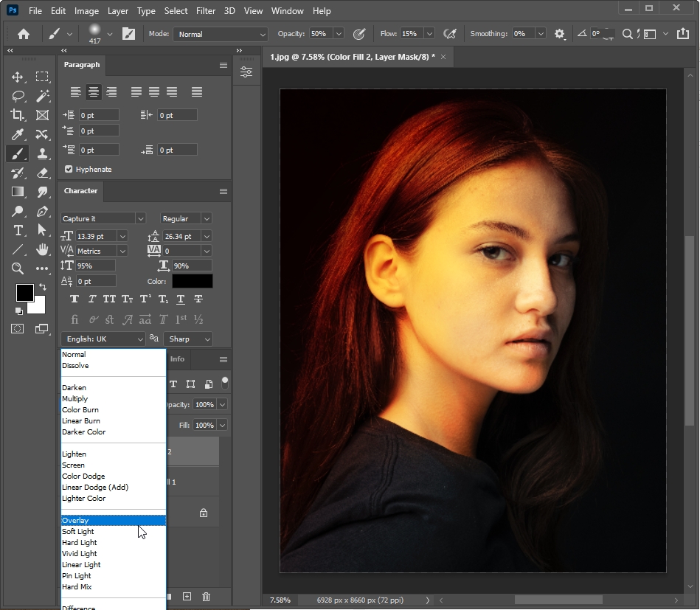700x610 pixels.
Task: Toggle Faux Bold text style
Action: [x=74, y=299]
